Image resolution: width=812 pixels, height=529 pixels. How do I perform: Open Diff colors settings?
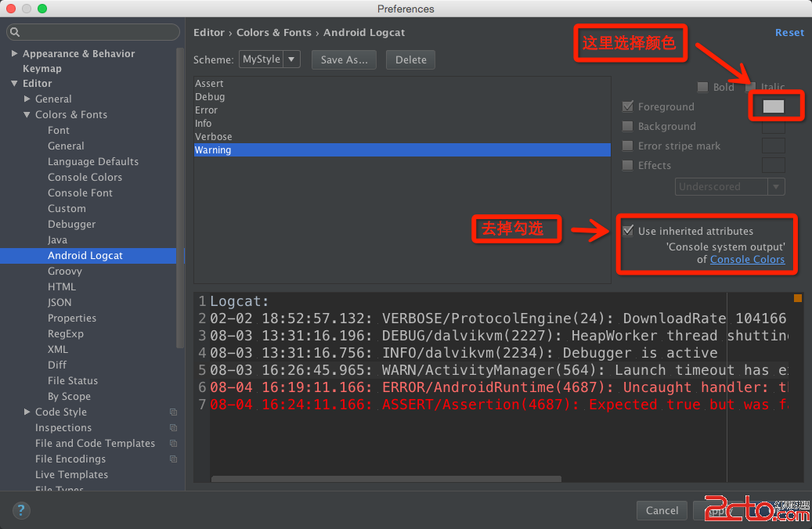(57, 365)
